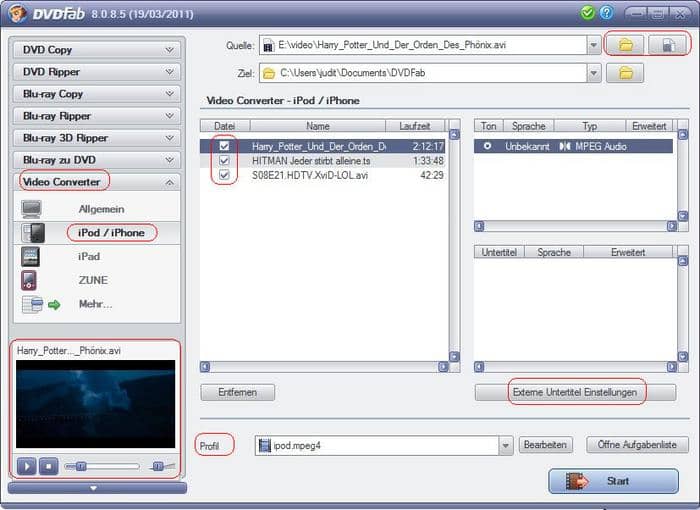The image size is (700, 510).
Task: Click the green update check icon in title bar
Action: point(588,13)
